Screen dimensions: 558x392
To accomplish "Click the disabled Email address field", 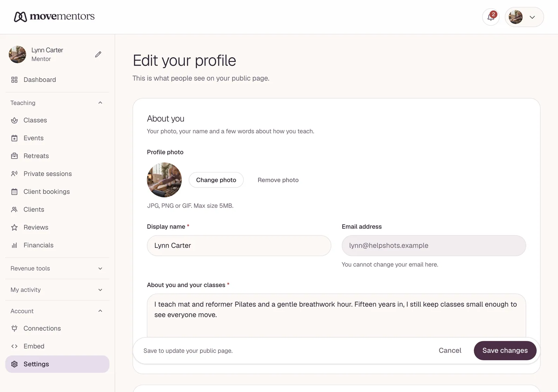I will pyautogui.click(x=434, y=246).
